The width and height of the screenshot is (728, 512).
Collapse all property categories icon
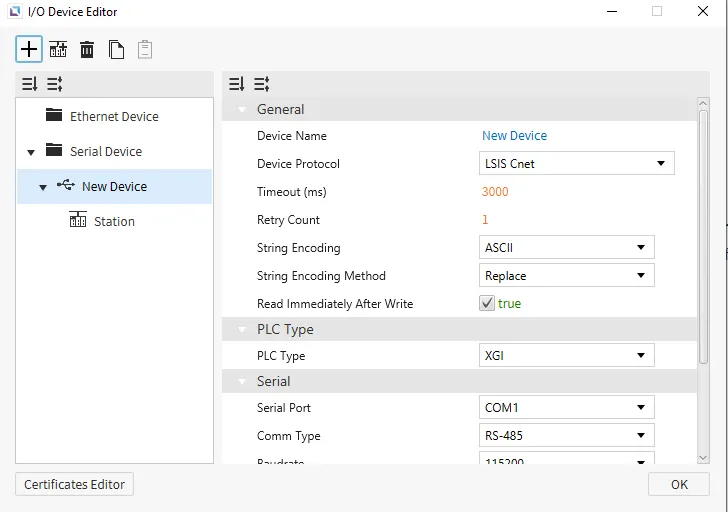237,84
